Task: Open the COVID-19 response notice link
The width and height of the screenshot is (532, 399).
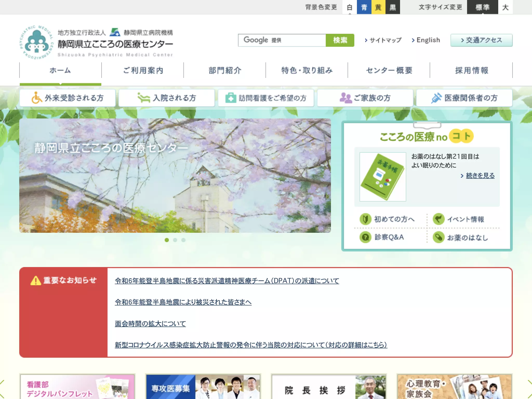Action: click(x=251, y=345)
